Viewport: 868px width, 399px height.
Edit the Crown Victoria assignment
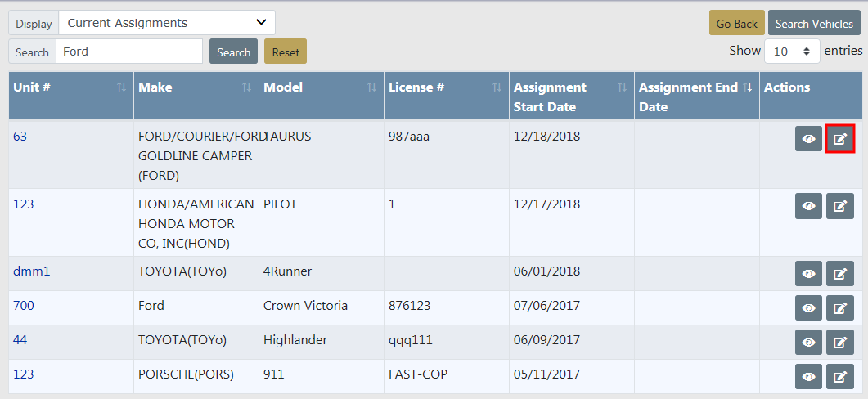coord(839,308)
